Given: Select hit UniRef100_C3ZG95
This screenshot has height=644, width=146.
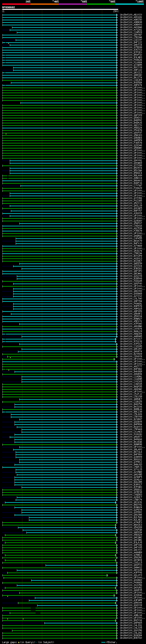Looking at the screenshot, I should click(131, 347).
